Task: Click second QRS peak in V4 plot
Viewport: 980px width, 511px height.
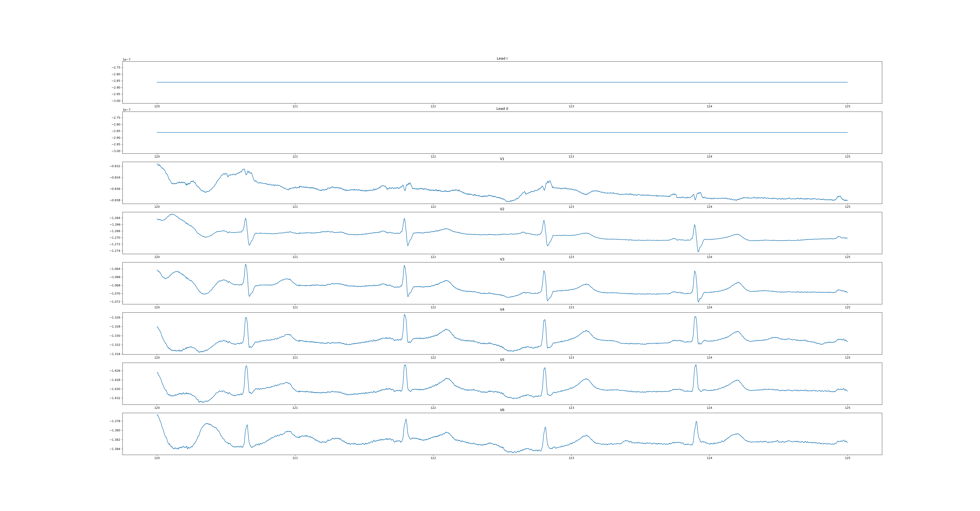Action: tap(404, 315)
